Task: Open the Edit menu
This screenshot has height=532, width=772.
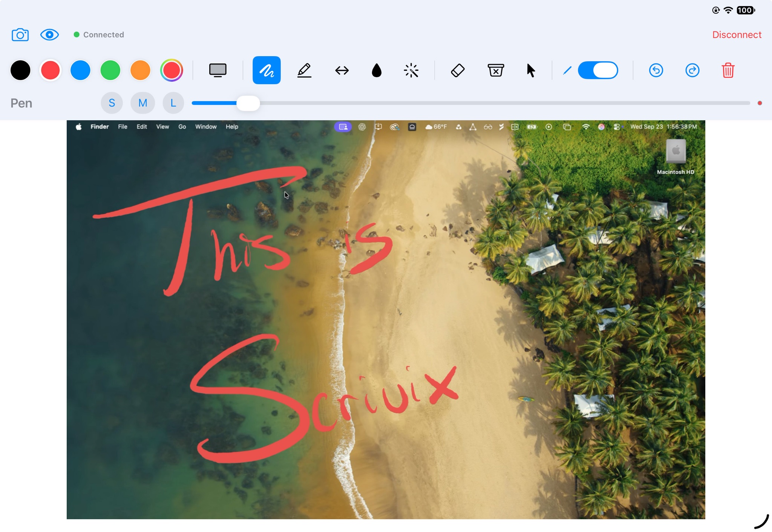Action: point(142,127)
